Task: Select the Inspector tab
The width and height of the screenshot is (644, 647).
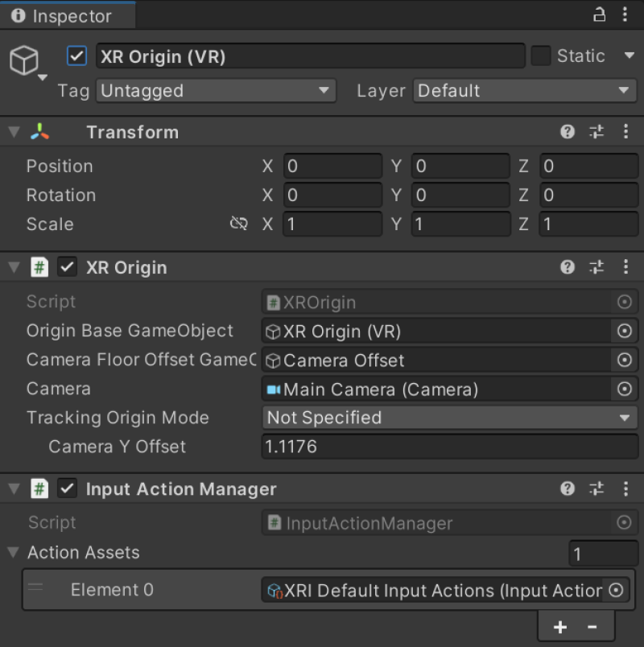Action: point(68,15)
